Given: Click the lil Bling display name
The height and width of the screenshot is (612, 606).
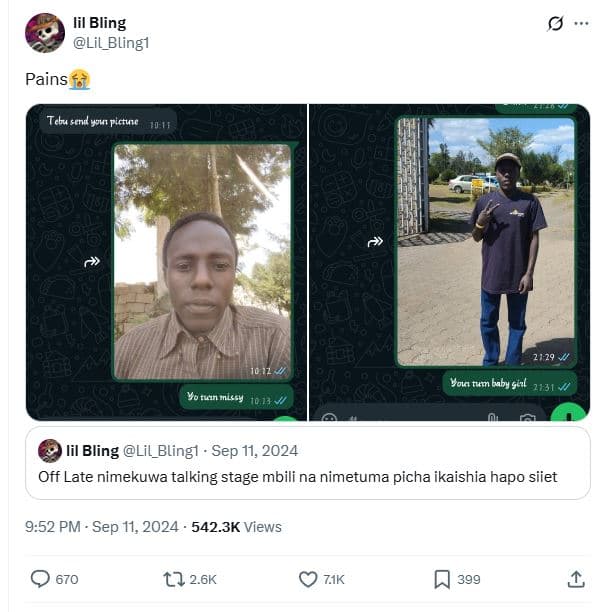Looking at the screenshot, I should (100, 23).
